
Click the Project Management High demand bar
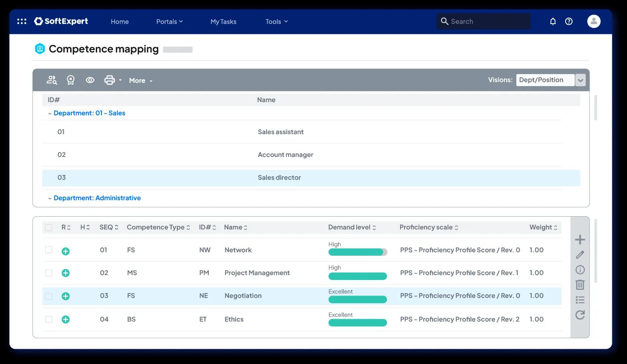(358, 276)
